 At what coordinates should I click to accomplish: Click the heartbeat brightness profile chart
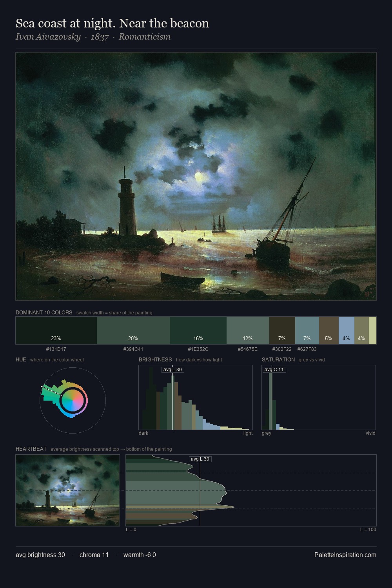pyautogui.click(x=251, y=490)
